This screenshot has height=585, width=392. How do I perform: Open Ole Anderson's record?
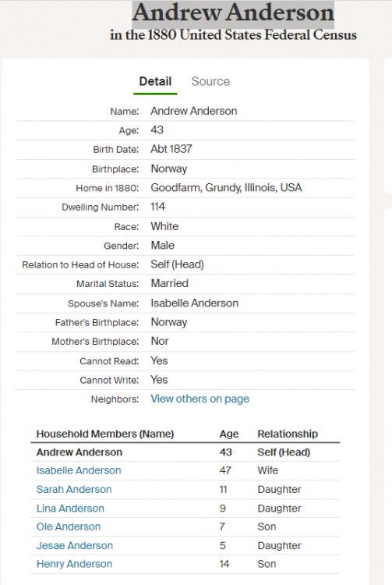tap(69, 526)
